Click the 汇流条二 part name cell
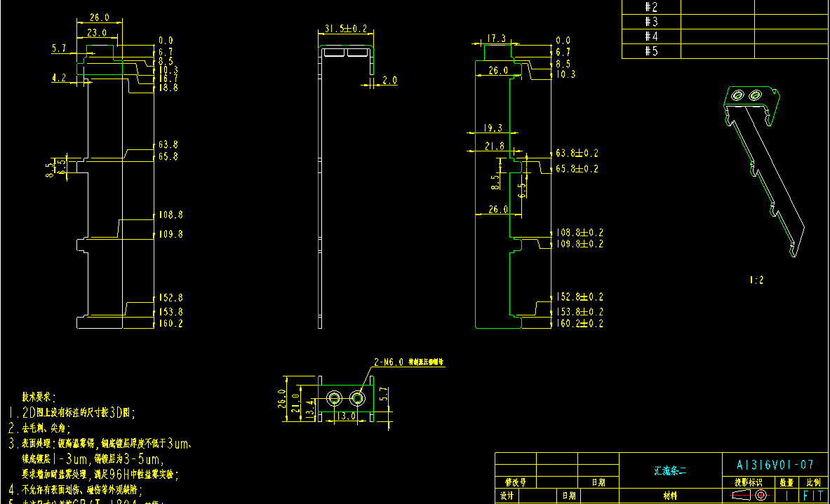The width and height of the screenshot is (830, 504). click(670, 470)
